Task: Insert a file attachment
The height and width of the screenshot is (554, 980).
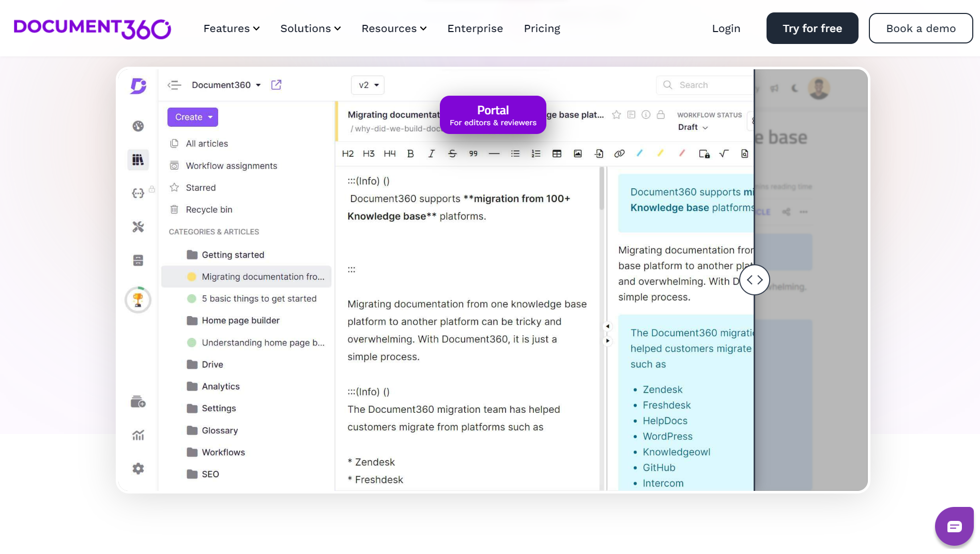Action: tap(599, 154)
